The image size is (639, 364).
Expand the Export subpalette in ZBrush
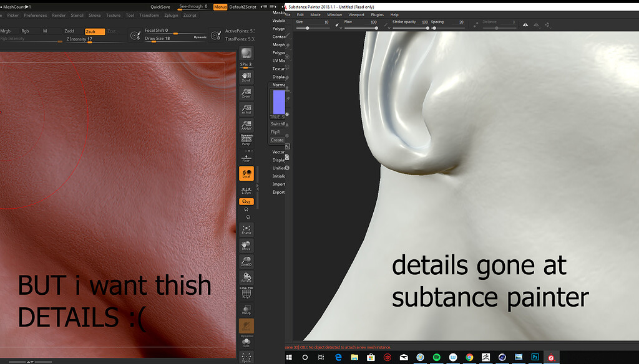279,192
